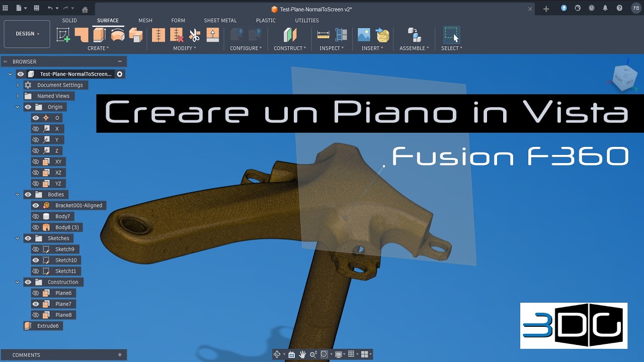Select the Assemble joint tool
Image resolution: width=644 pixels, height=362 pixels.
click(x=414, y=35)
